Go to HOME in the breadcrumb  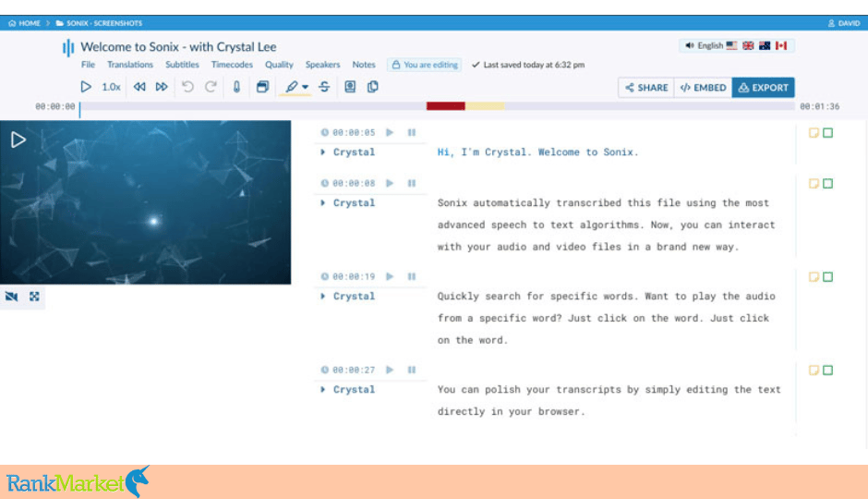[24, 23]
